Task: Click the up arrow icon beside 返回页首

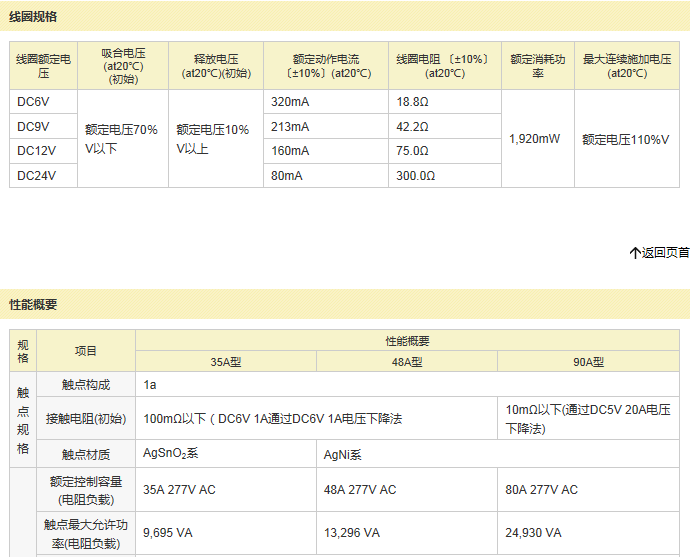Action: [x=634, y=253]
